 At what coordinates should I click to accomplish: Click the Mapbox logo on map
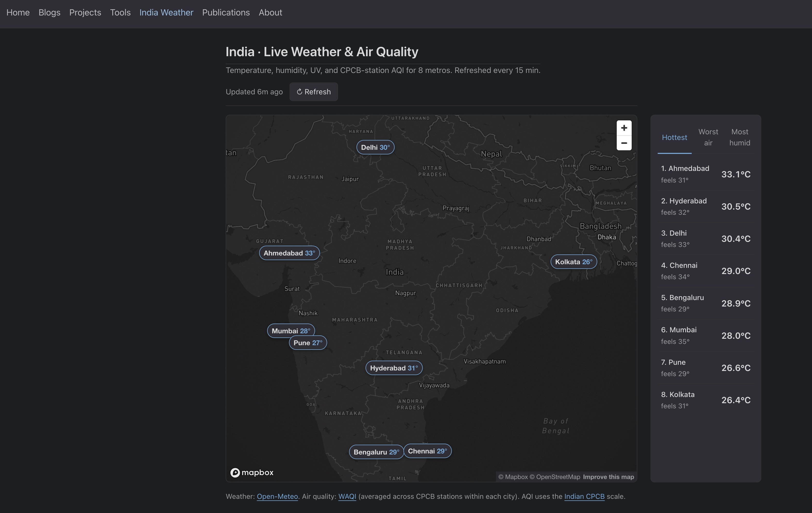tap(252, 473)
